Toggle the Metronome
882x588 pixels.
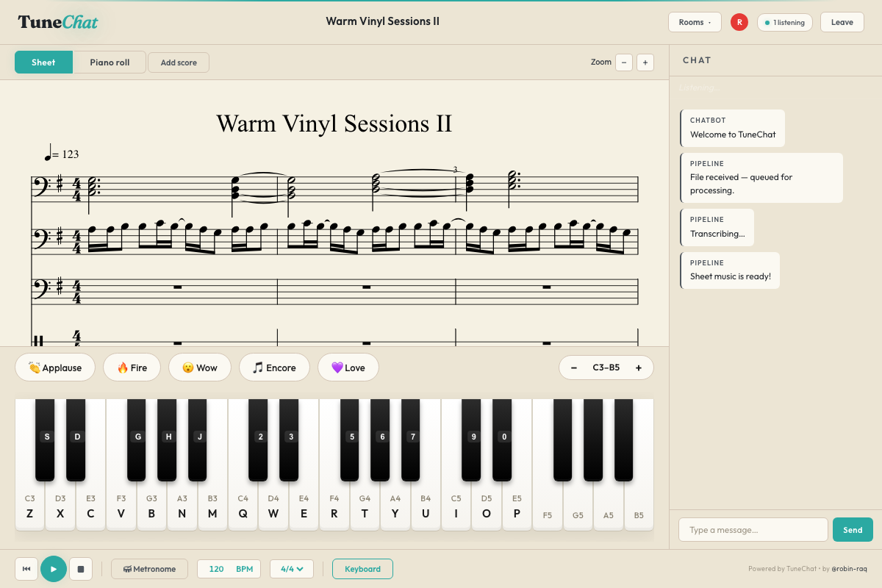[149, 569]
